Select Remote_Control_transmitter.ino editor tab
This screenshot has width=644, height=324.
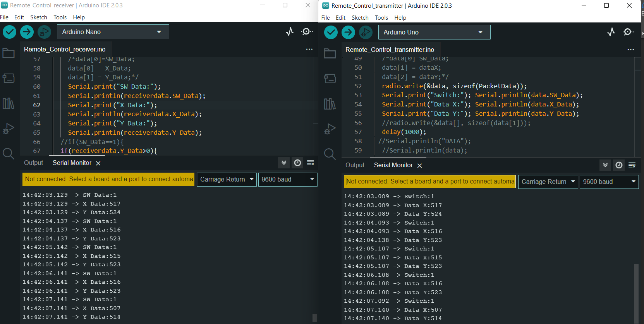[x=390, y=50]
